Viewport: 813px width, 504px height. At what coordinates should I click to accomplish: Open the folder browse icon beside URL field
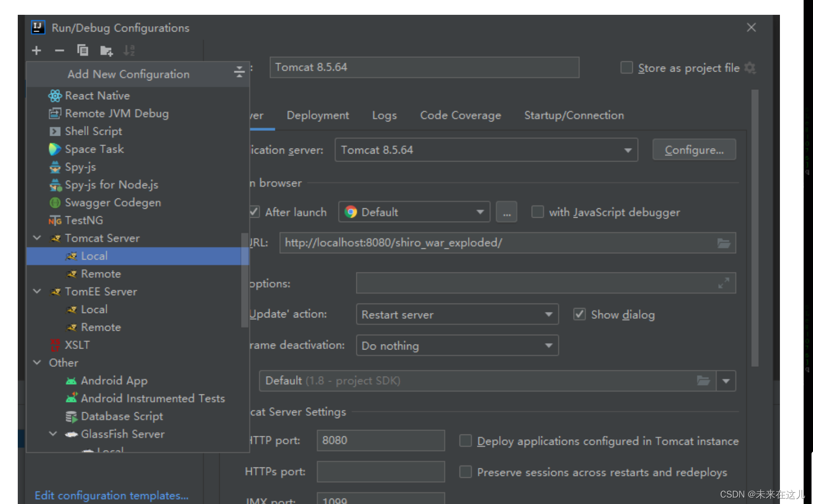[x=724, y=242]
